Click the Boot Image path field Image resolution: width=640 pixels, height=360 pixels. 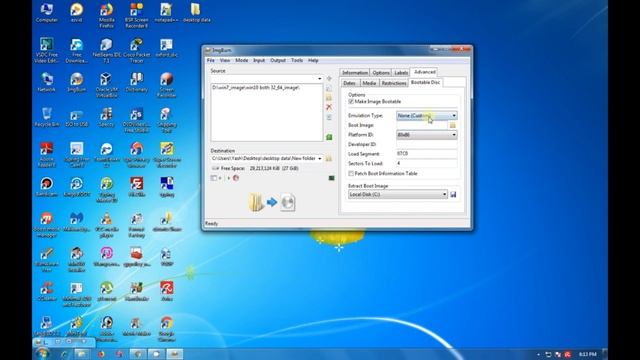(x=422, y=125)
